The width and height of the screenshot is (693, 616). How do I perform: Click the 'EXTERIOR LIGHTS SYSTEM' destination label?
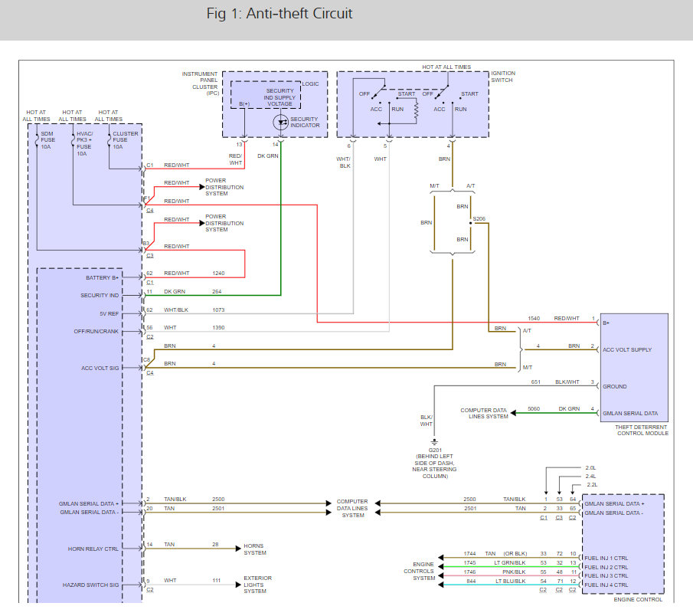(x=257, y=585)
